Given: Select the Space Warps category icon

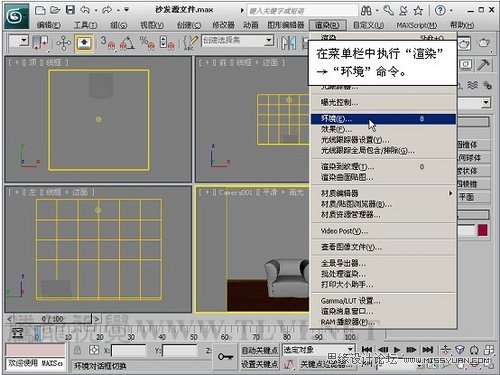Looking at the screenshot, I should [x=473, y=85].
